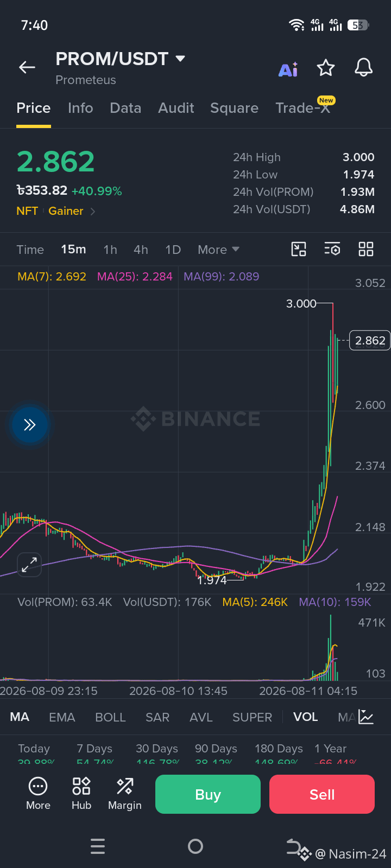Toggle the MA indicator

[20, 717]
